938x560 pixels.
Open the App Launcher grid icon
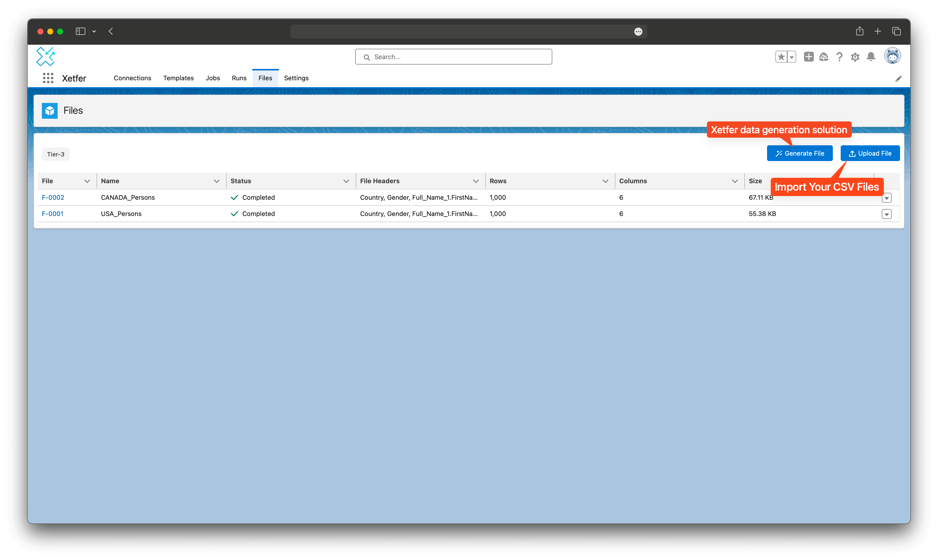click(48, 78)
